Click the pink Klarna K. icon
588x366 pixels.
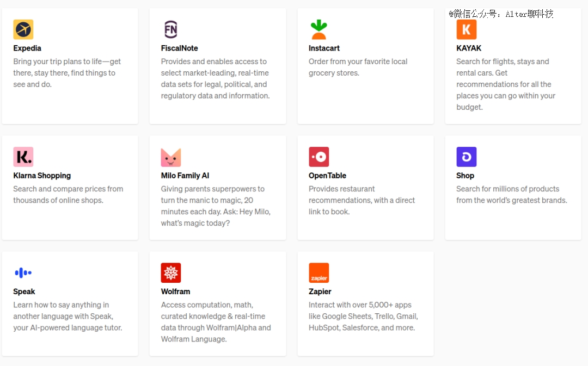(x=23, y=157)
